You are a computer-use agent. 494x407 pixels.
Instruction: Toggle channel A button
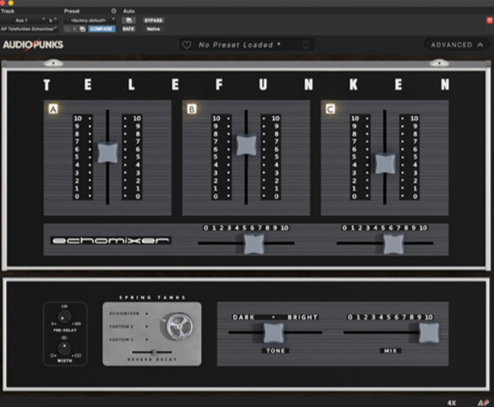click(53, 109)
